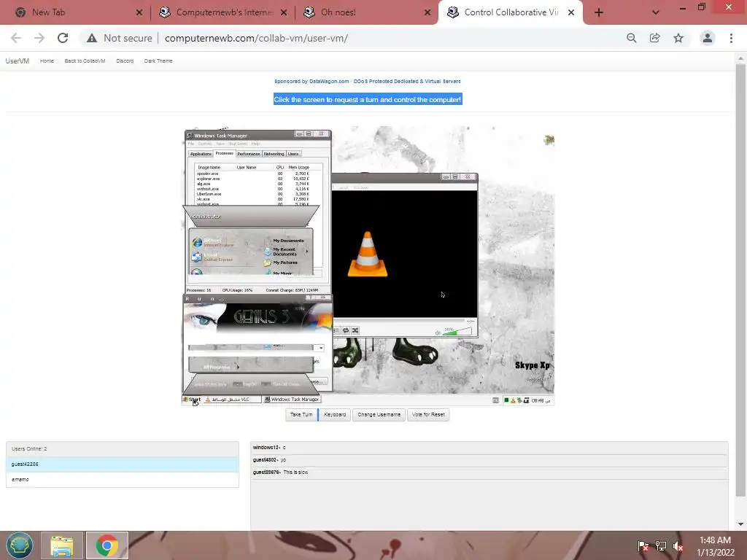Click the muted speaker tray icon
Viewport: 747px width, 560px height.
(678, 546)
